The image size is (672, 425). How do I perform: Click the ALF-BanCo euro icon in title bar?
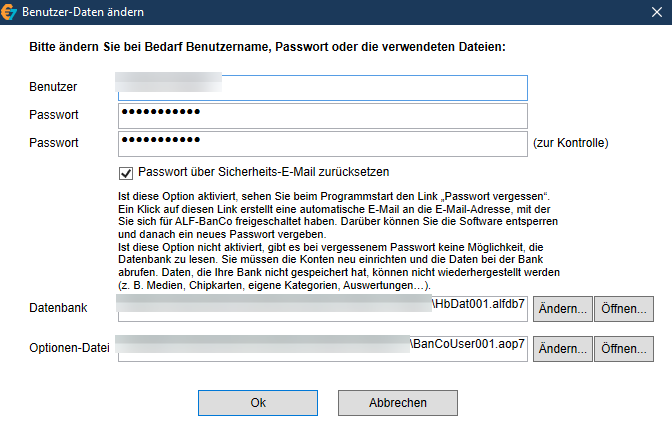pyautogui.click(x=8, y=12)
